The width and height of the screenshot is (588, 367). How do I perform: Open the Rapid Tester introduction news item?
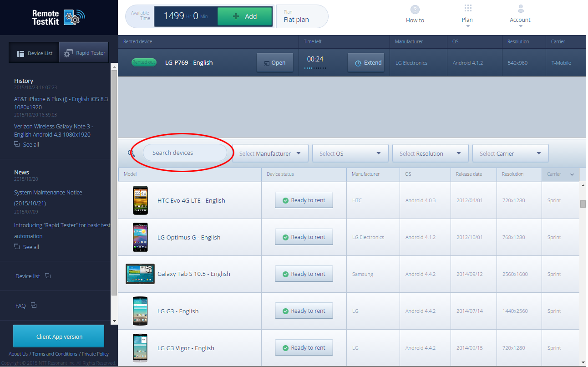[x=62, y=231]
